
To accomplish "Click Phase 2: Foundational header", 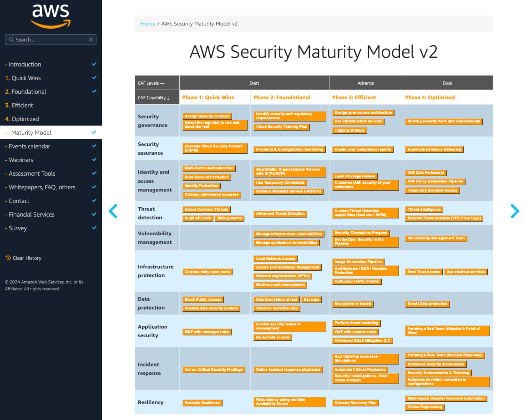I will point(282,97).
